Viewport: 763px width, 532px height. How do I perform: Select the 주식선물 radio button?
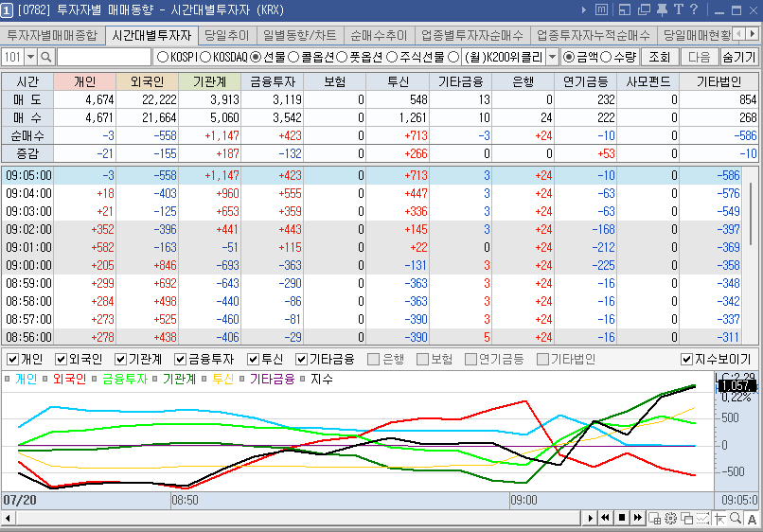392,58
